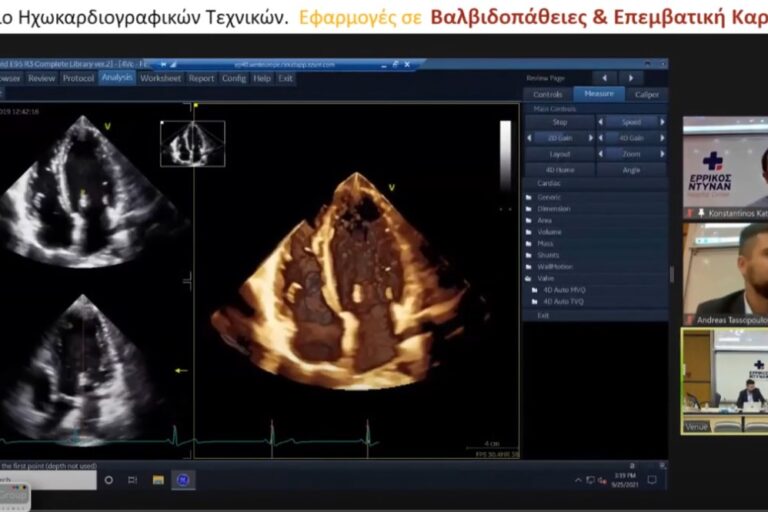Open the Help menu
This screenshot has width=768, height=512.
click(x=262, y=78)
